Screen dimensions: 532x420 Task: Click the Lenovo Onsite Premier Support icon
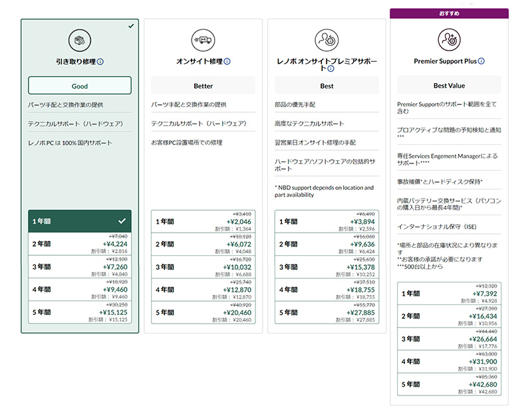327,40
